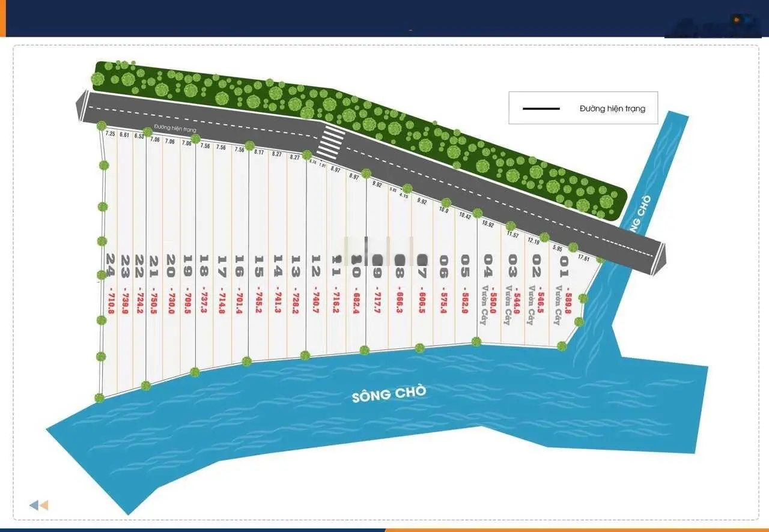Click the frontage width 17.61
The width and height of the screenshot is (769, 532).
[583, 258]
